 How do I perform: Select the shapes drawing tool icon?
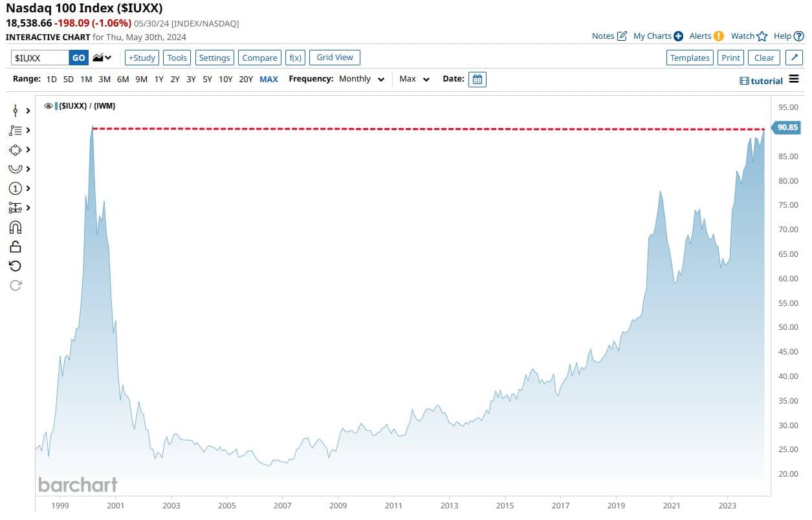16,149
